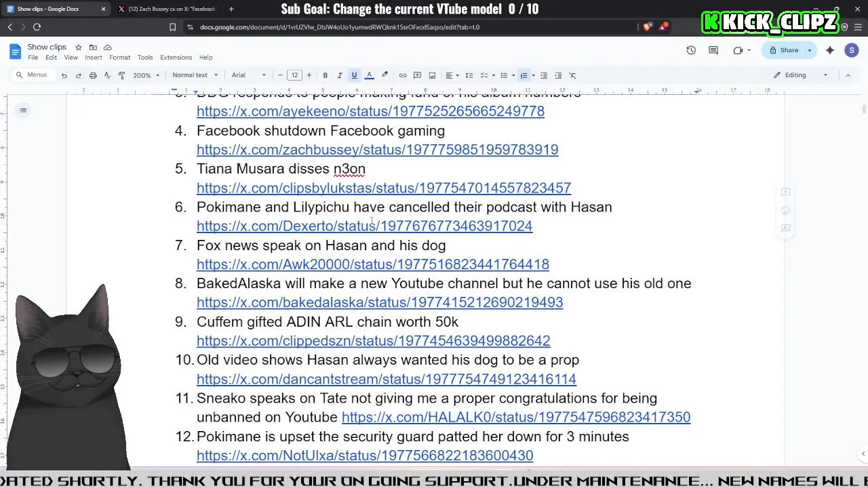Open the highlight color picker
This screenshot has height=488, width=868.
[384, 75]
